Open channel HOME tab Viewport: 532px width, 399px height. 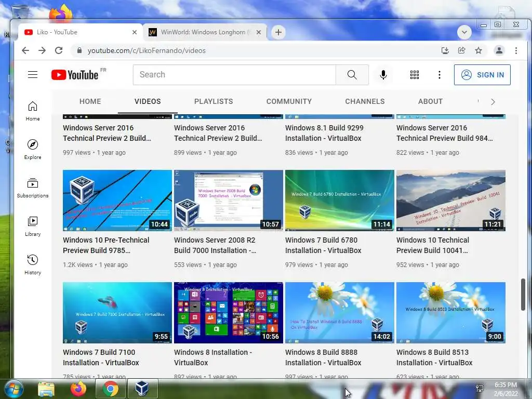click(x=90, y=101)
